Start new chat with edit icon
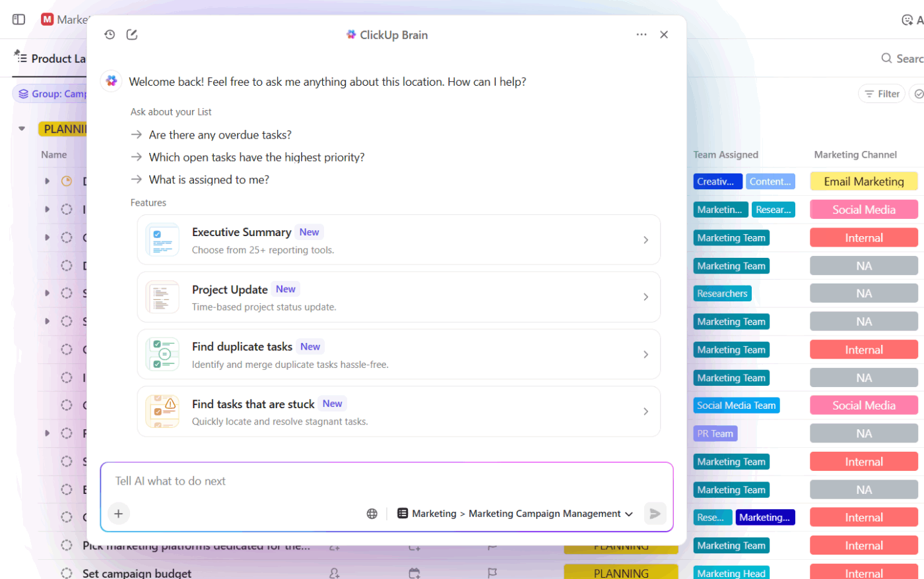This screenshot has width=924, height=579. pos(132,35)
